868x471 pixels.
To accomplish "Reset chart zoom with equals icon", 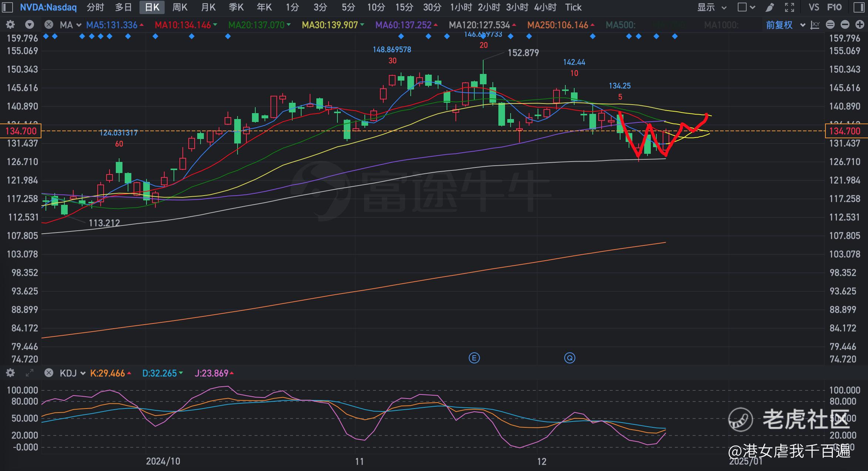I will (830, 25).
